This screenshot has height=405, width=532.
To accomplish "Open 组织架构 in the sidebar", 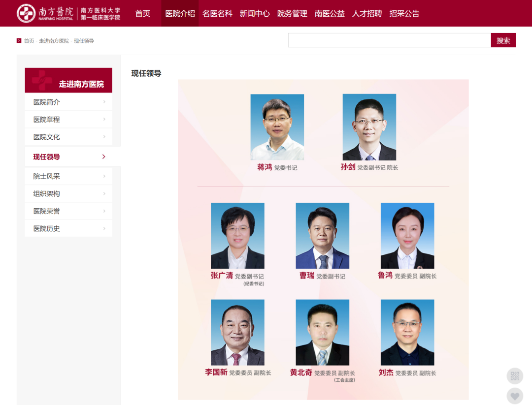I will point(68,193).
